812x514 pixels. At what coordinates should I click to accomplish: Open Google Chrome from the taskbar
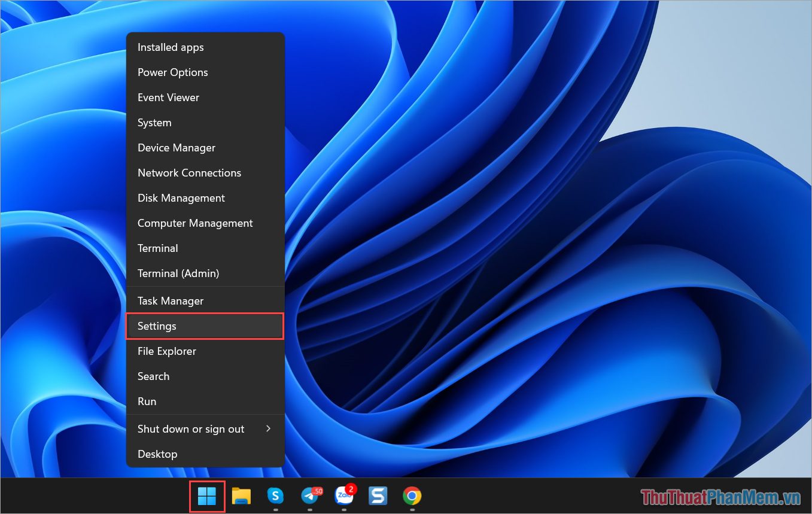tap(412, 496)
